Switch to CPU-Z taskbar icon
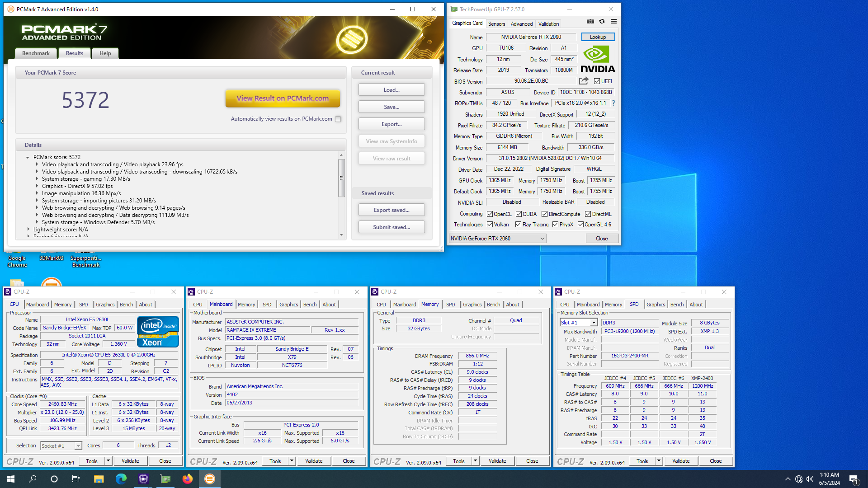Screen dimensions: 868x488 coord(143,479)
